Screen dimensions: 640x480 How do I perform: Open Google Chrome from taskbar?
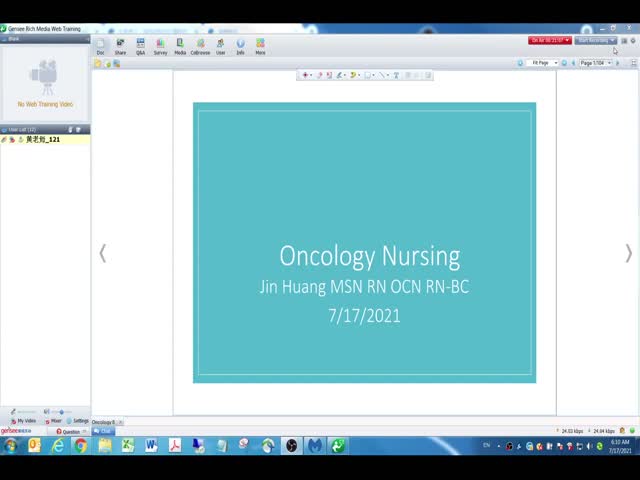pyautogui.click(x=80, y=446)
